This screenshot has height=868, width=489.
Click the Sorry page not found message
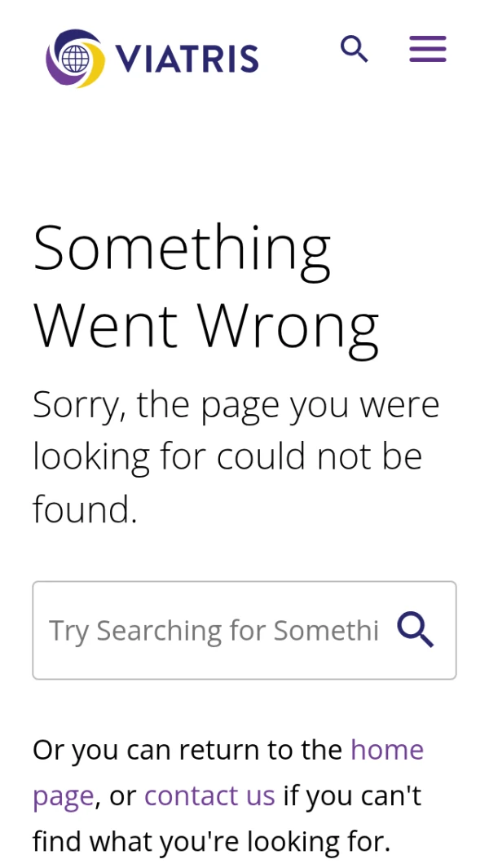(236, 456)
